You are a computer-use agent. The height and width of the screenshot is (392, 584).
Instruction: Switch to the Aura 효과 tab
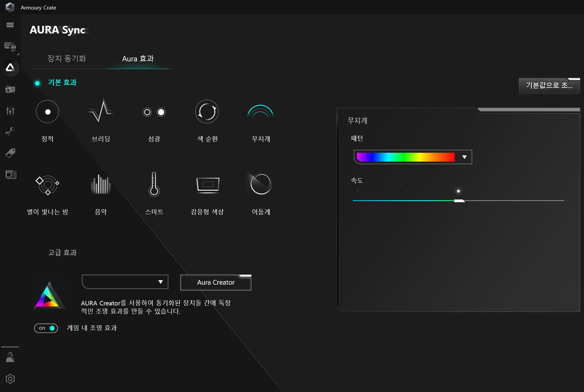(138, 58)
